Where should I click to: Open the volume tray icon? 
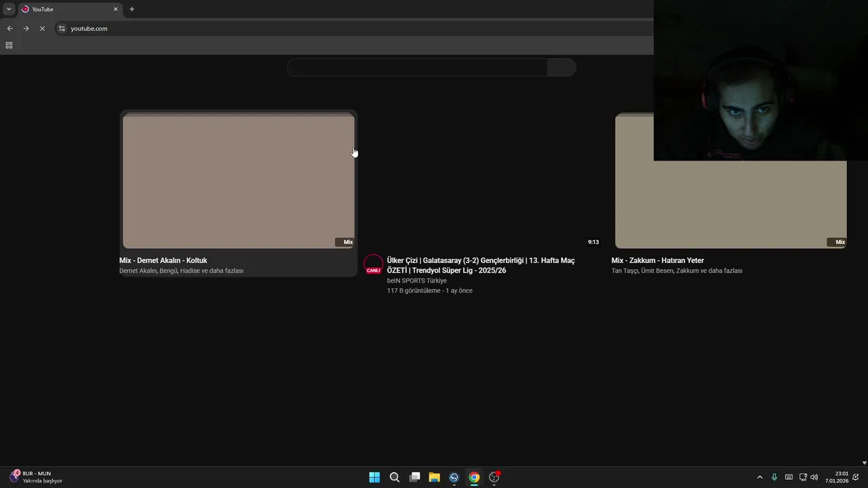tap(814, 477)
